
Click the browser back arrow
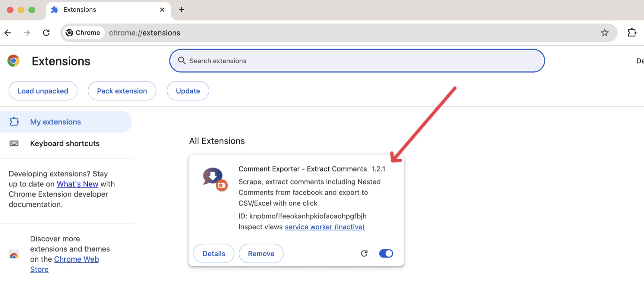click(x=8, y=33)
